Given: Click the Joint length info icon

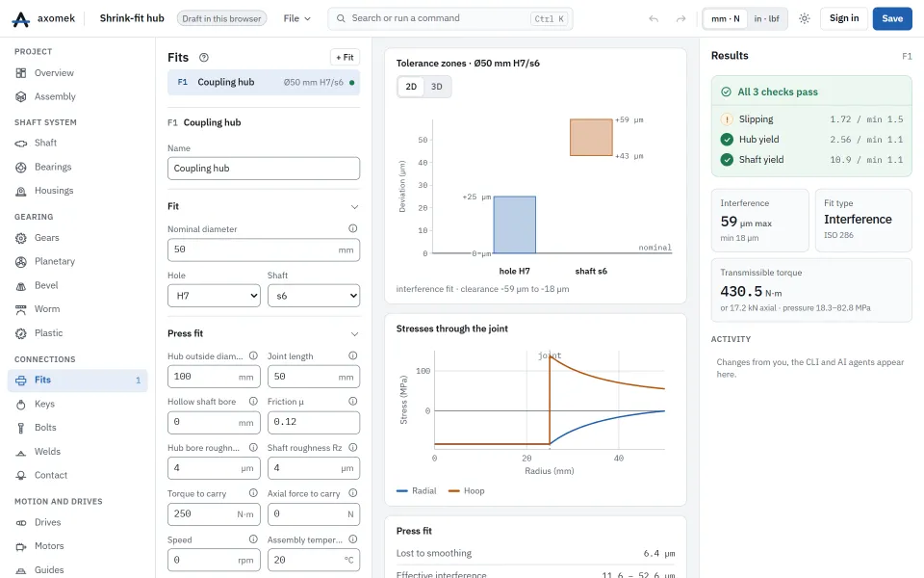Looking at the screenshot, I should pos(353,355).
